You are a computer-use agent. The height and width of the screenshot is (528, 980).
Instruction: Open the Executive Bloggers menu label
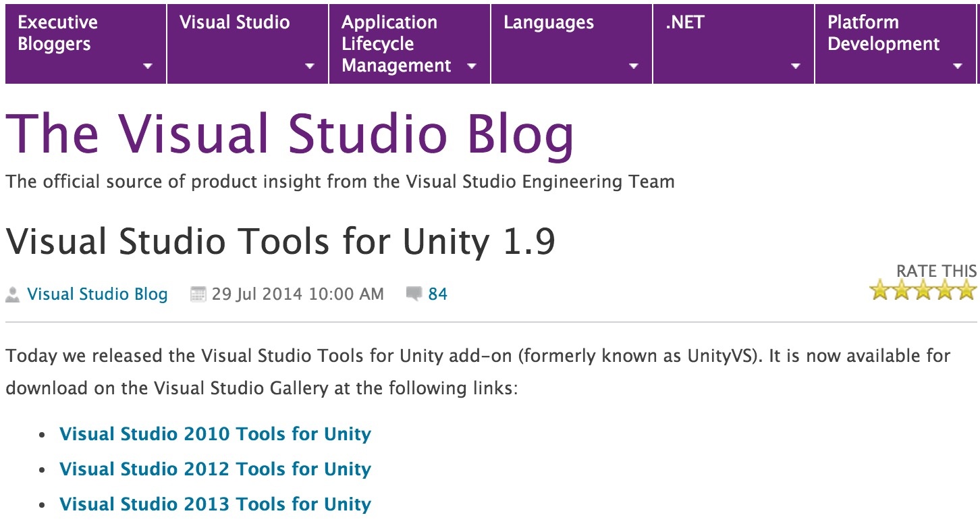point(57,33)
